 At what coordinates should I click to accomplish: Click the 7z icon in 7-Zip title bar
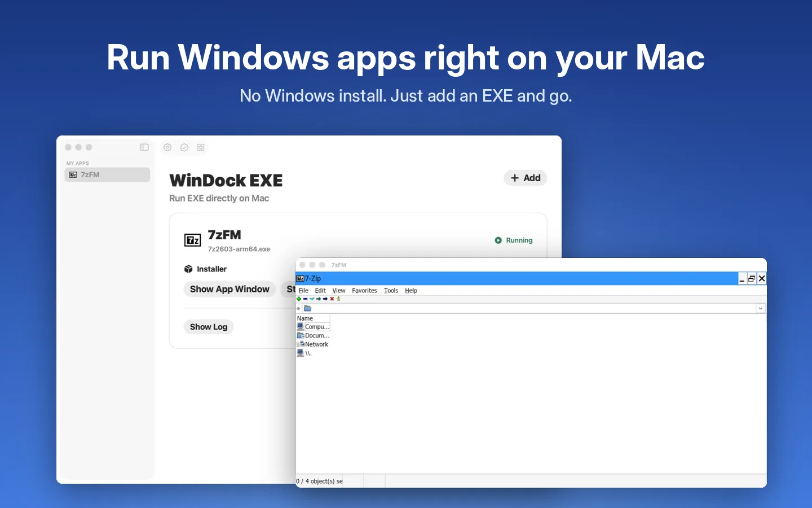pos(300,278)
